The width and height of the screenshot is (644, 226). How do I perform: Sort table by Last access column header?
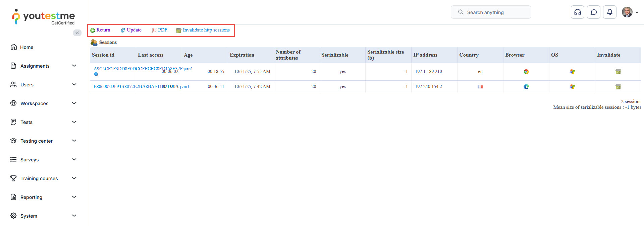pyautogui.click(x=151, y=55)
